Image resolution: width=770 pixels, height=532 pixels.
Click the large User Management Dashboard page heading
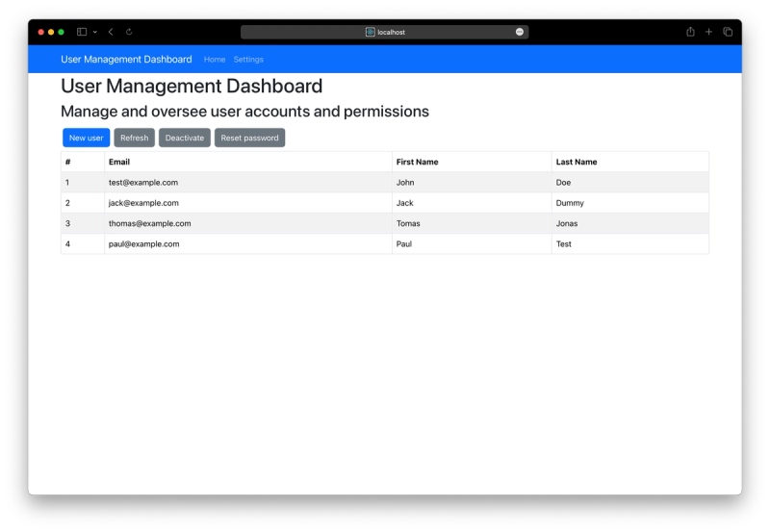(192, 87)
